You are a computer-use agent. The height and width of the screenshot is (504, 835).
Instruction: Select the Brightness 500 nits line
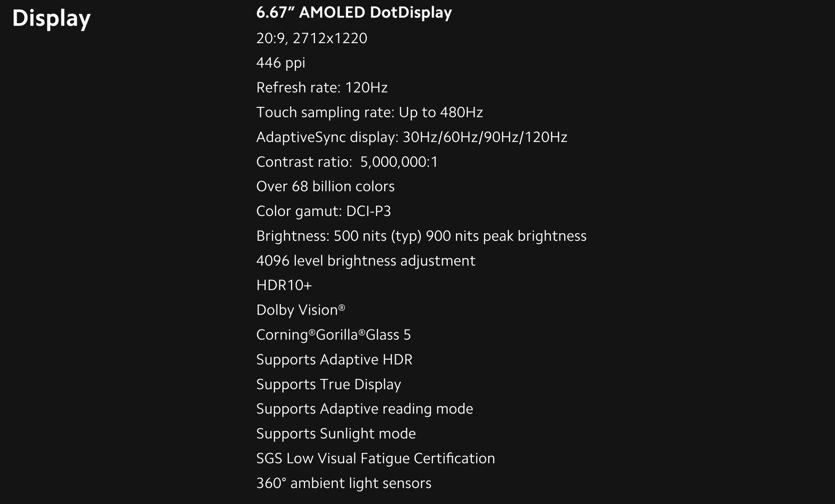point(421,236)
